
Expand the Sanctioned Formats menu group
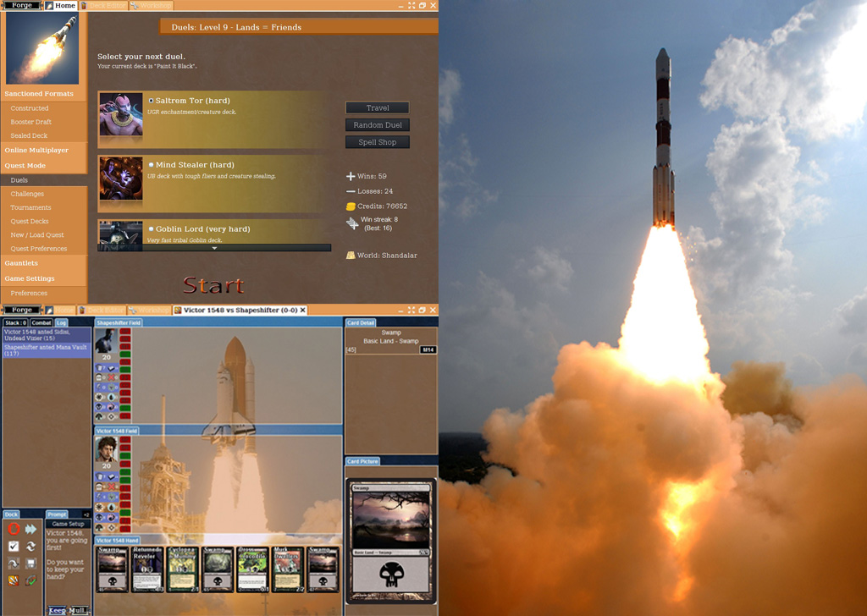tap(39, 94)
